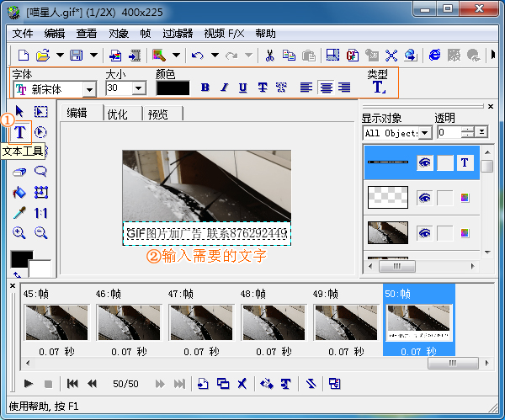Image resolution: width=505 pixels, height=420 pixels.
Task: Click the add image file icon
Action: point(115,56)
